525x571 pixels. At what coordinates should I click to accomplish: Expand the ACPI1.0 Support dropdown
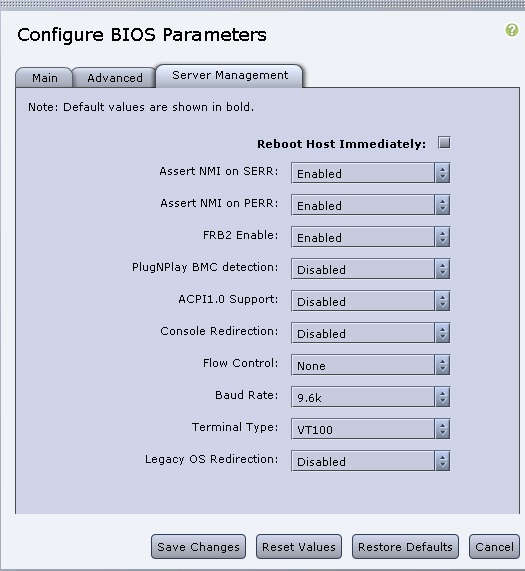coord(371,301)
